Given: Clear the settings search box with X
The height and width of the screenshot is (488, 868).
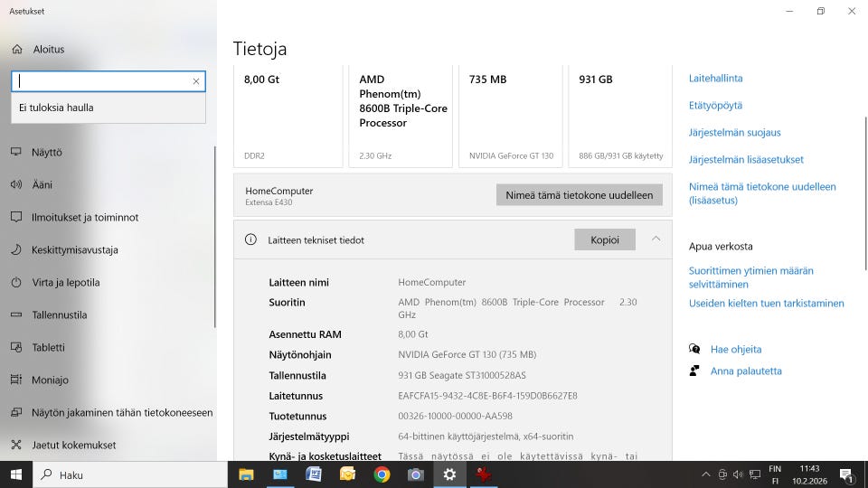Looking at the screenshot, I should pos(196,81).
